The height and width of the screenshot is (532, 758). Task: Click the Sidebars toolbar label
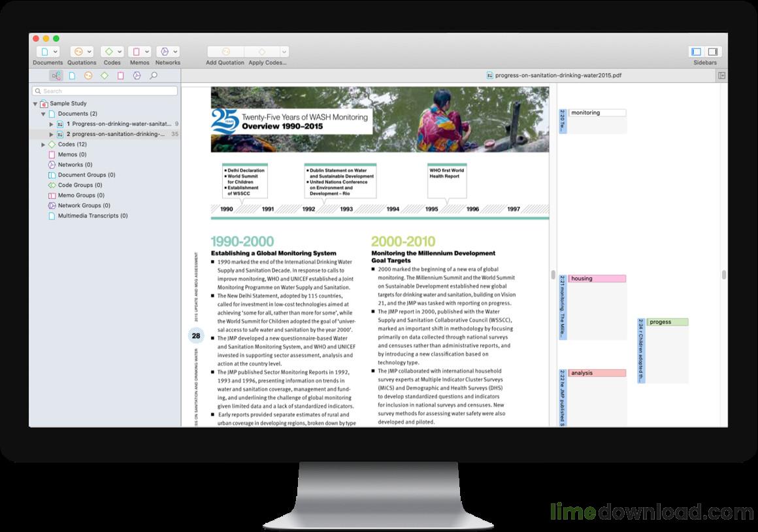pos(705,63)
